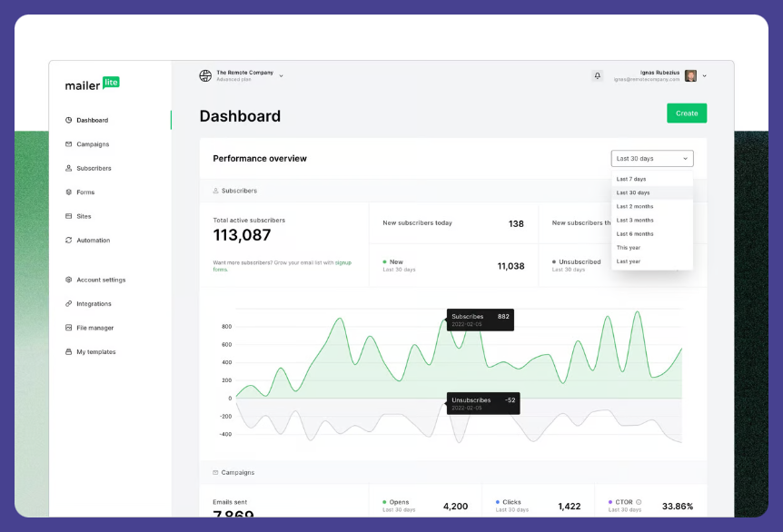Collapse the Last 30 days period dropdown
Screen dimensions: 783x532
pos(652,158)
